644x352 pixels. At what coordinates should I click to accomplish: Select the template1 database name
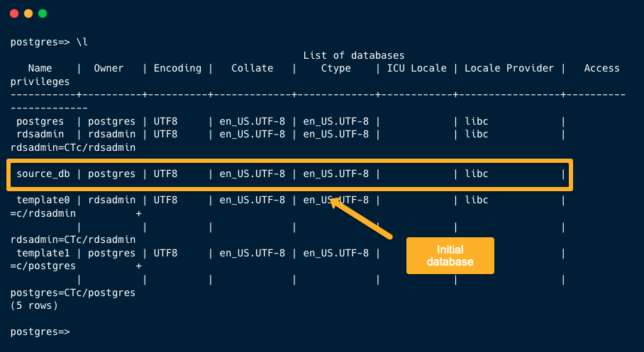(x=43, y=253)
